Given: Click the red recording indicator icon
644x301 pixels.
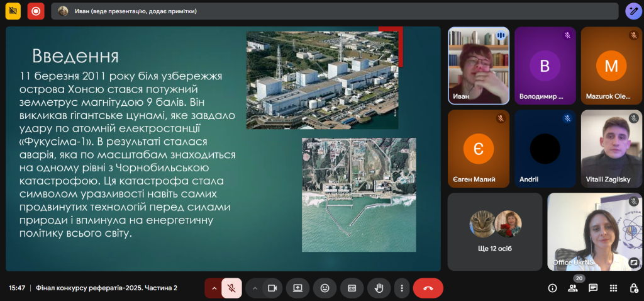Looking at the screenshot, I should click(36, 11).
